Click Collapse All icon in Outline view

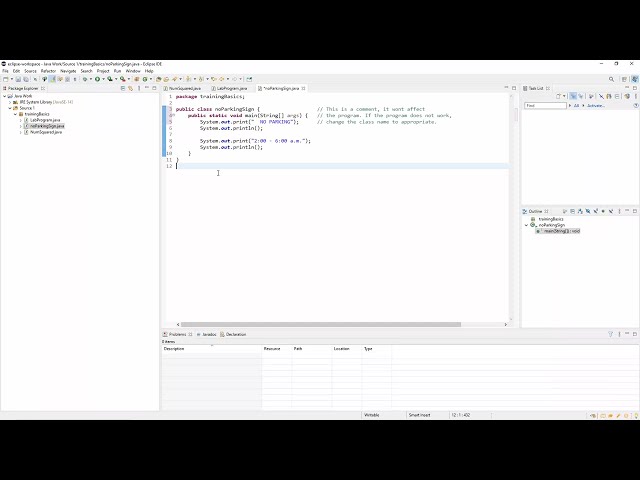click(x=572, y=211)
